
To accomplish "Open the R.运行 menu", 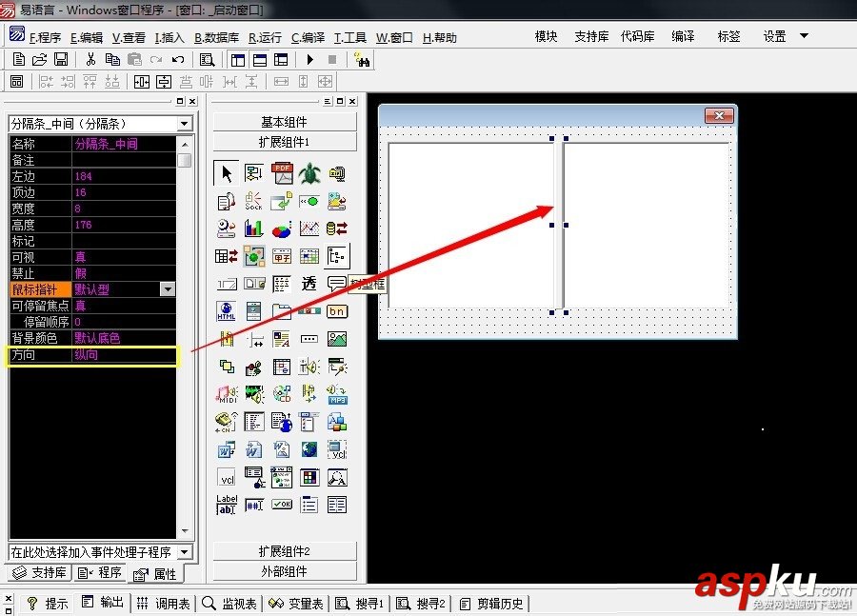I will [x=265, y=38].
